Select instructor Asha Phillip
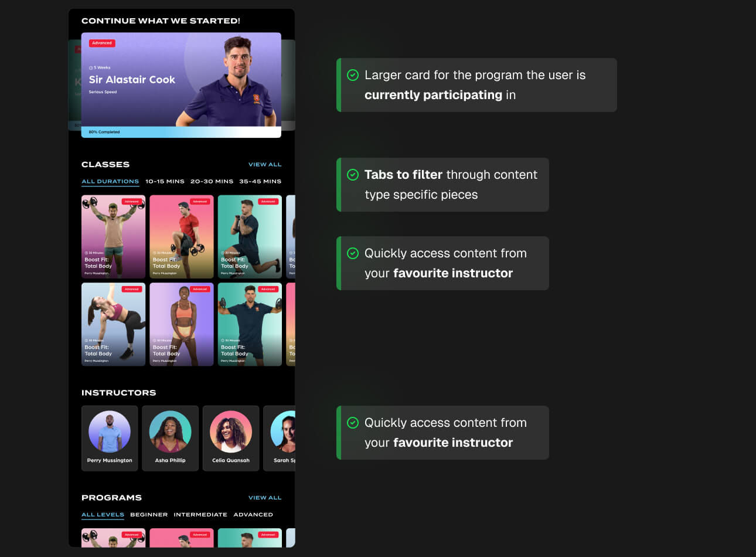756x557 pixels. pyautogui.click(x=171, y=438)
